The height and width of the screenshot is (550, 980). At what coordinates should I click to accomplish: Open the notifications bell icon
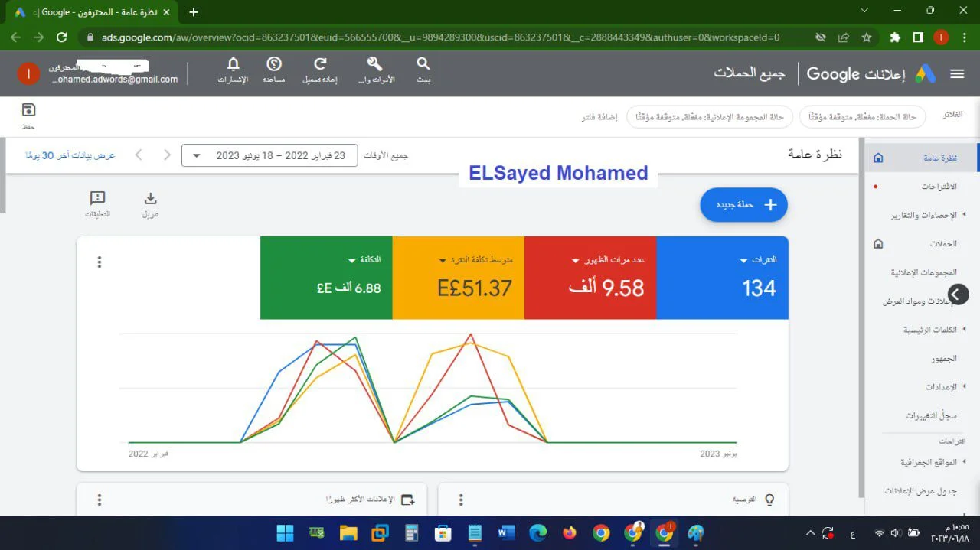[234, 65]
